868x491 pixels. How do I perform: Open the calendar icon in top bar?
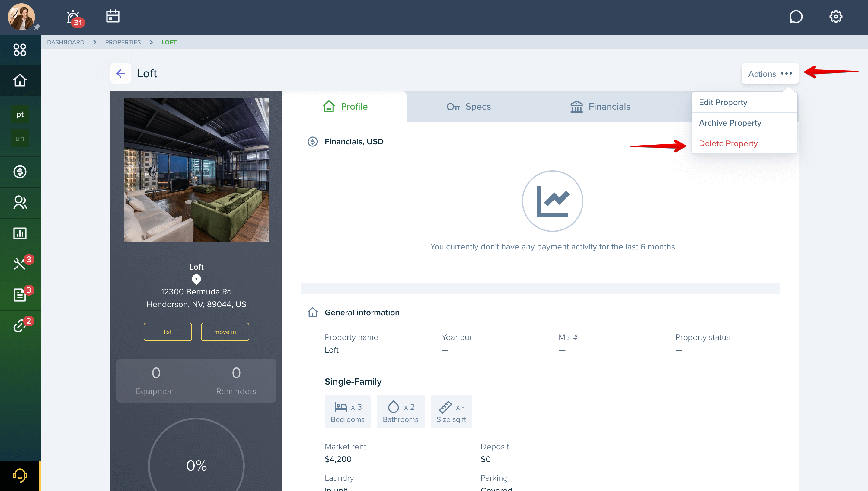(113, 16)
